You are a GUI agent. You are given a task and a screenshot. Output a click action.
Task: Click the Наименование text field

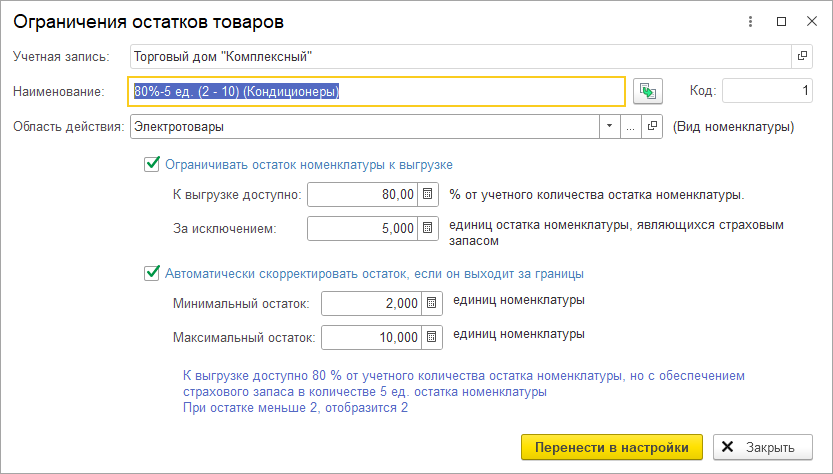(x=377, y=91)
